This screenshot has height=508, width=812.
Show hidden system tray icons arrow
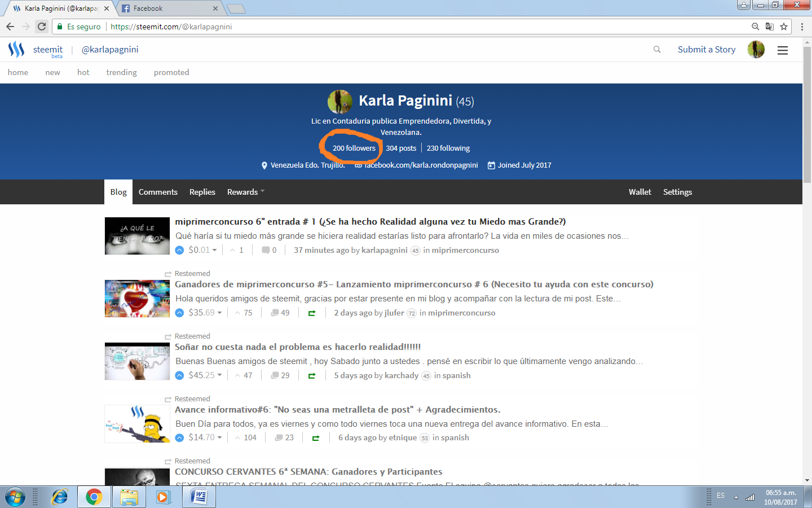coord(736,497)
